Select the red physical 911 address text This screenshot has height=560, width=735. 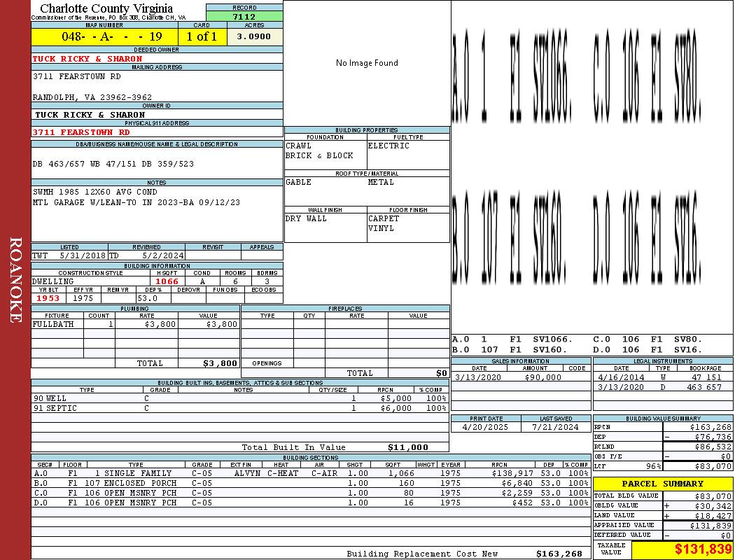(x=81, y=132)
